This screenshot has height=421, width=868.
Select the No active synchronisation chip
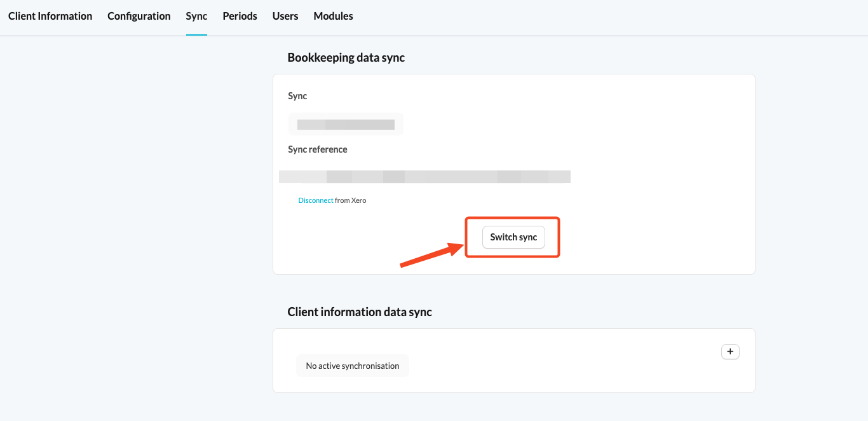point(353,366)
